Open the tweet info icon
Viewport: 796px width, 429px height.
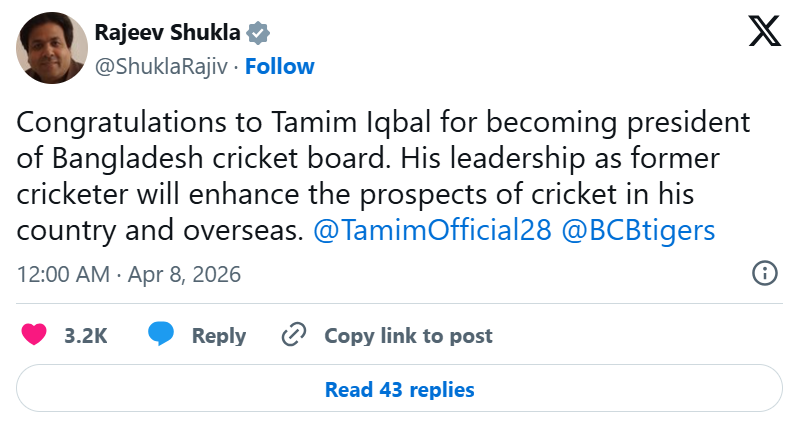pyautogui.click(x=764, y=274)
